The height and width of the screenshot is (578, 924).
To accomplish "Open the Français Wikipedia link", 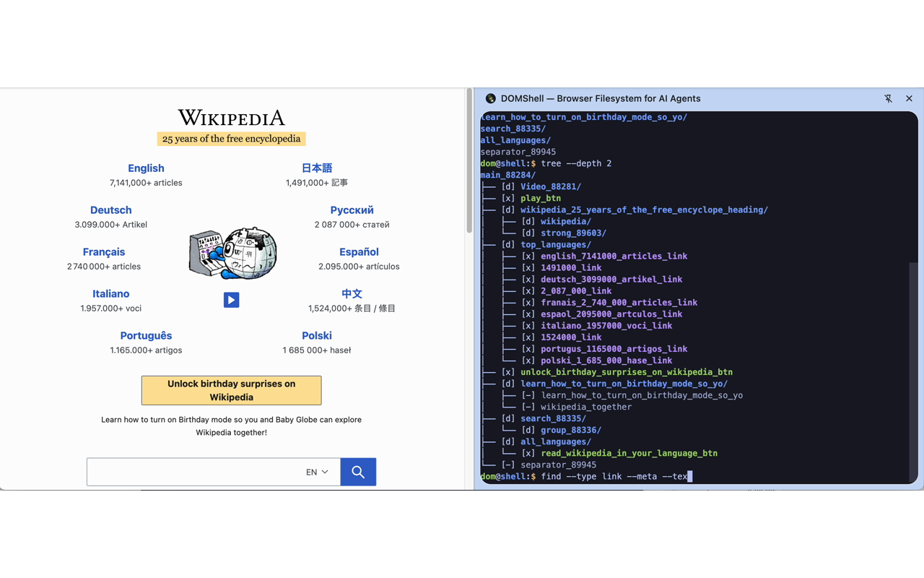I will (104, 252).
